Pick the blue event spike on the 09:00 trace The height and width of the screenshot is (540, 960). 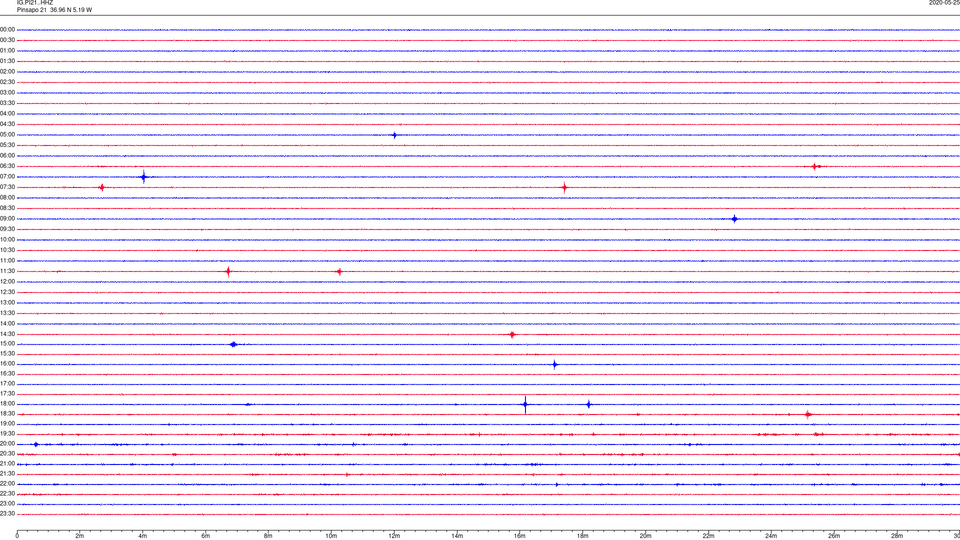pyautogui.click(x=735, y=219)
